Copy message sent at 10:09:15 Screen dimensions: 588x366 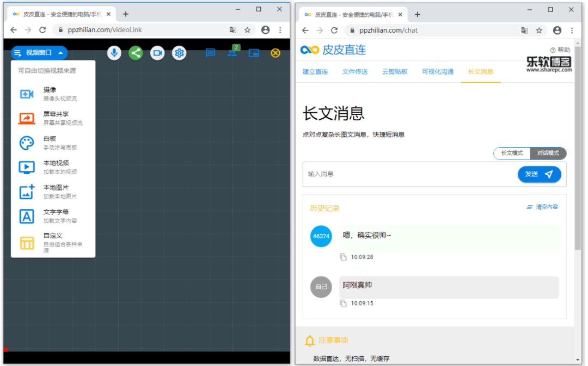point(343,303)
